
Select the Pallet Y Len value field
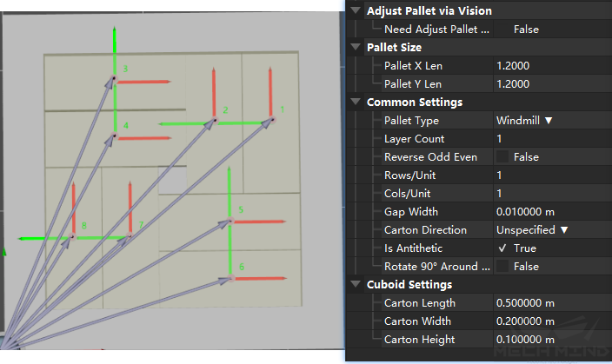click(x=552, y=84)
